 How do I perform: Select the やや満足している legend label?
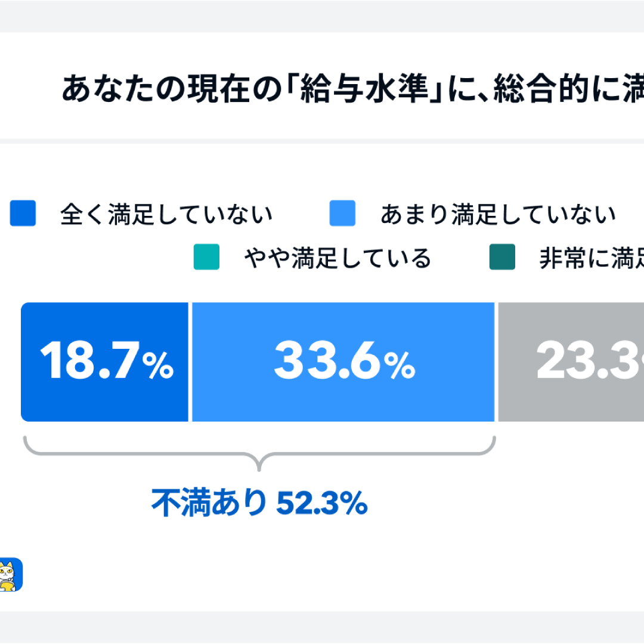(337, 258)
